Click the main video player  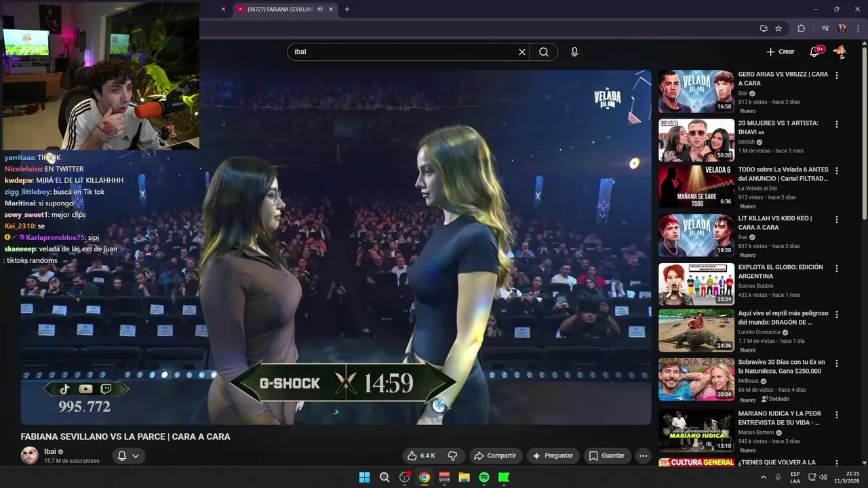click(336, 247)
